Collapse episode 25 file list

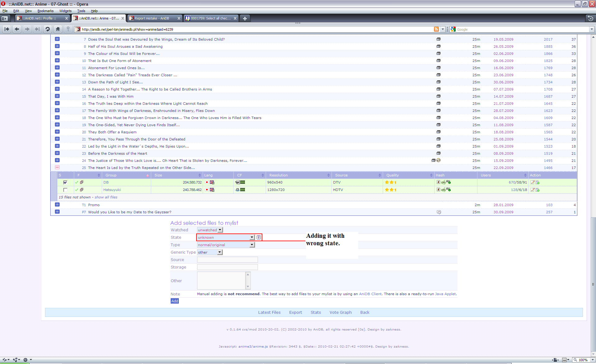click(57, 167)
